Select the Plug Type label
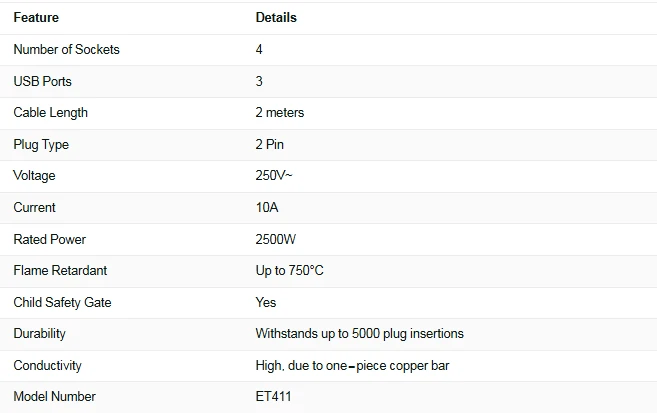The image size is (657, 413). pyautogui.click(x=41, y=145)
